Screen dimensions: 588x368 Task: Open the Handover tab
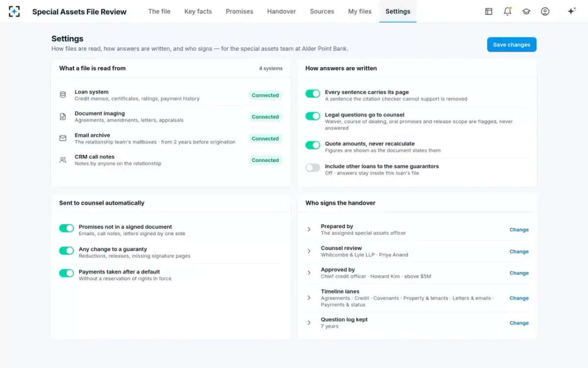(x=281, y=11)
